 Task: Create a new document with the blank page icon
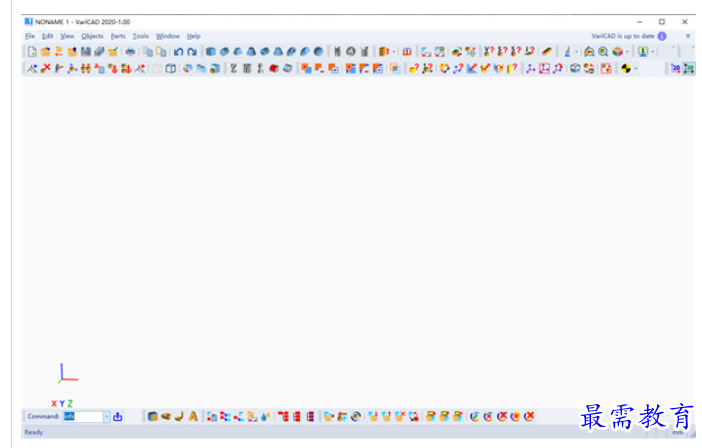(32, 52)
